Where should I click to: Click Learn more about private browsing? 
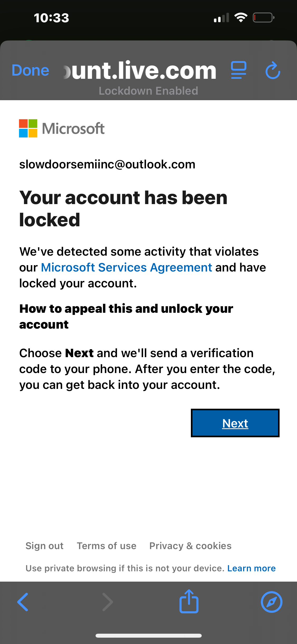tap(252, 568)
